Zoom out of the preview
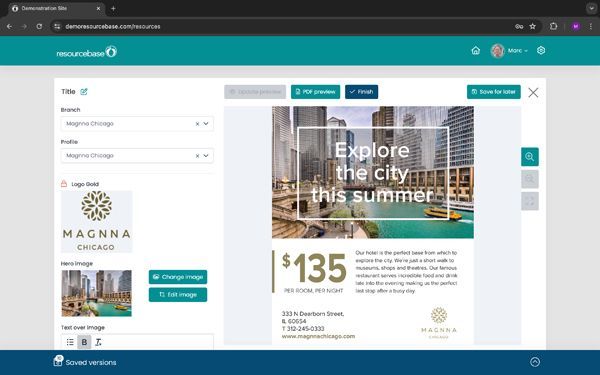The image size is (600, 375). pyautogui.click(x=530, y=179)
